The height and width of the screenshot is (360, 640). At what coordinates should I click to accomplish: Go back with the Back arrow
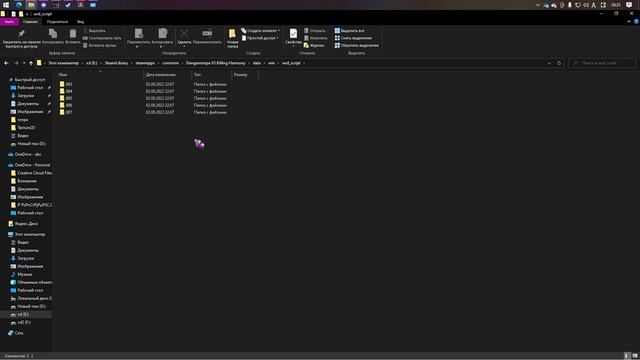pyautogui.click(x=6, y=63)
